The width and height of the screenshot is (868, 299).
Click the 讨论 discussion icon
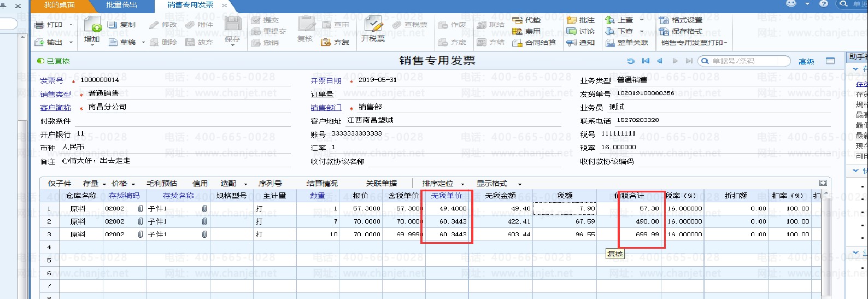pos(571,31)
